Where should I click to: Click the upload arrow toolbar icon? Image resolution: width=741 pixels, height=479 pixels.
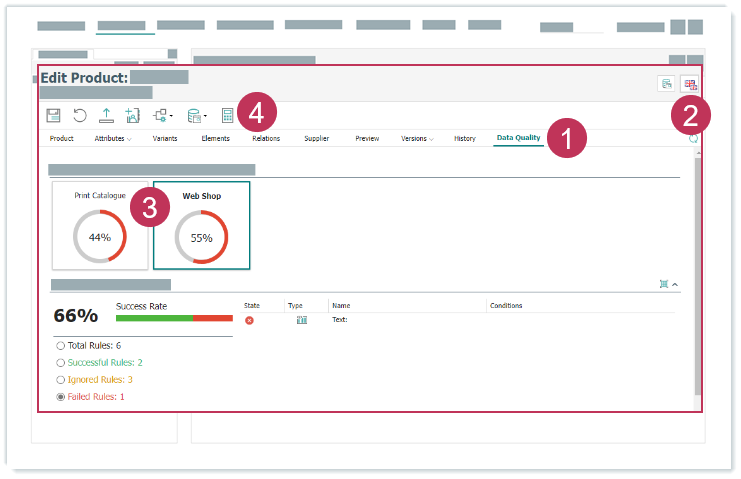tap(106, 116)
